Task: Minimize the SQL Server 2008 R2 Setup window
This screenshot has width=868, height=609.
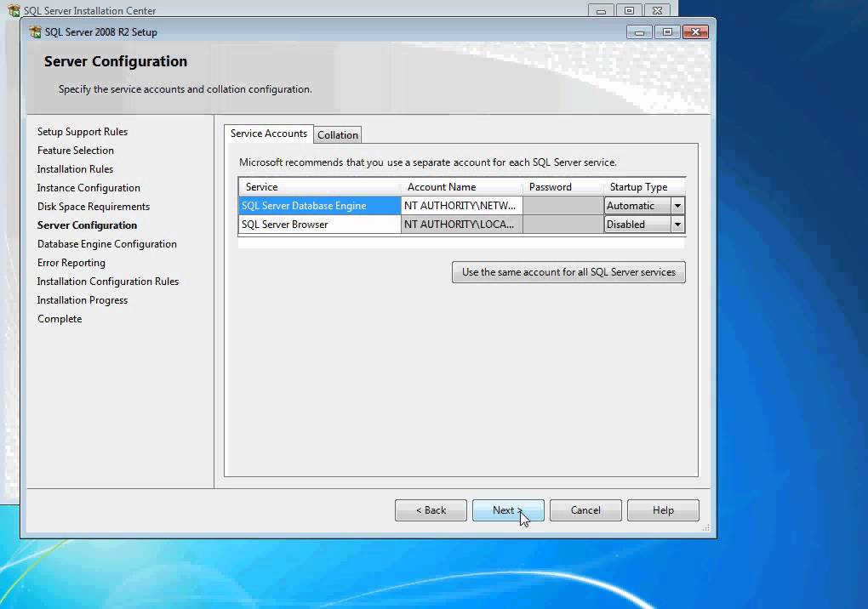Action: coord(639,32)
